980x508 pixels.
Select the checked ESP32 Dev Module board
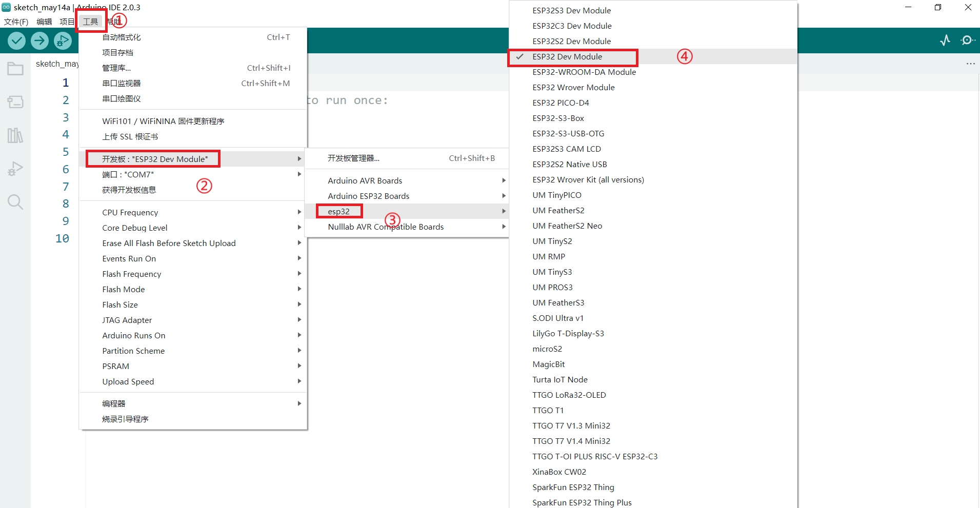click(567, 57)
